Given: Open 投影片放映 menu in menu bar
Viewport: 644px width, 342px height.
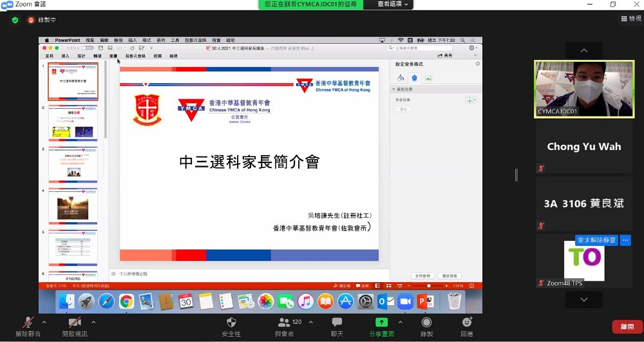Looking at the screenshot, I should (196, 40).
